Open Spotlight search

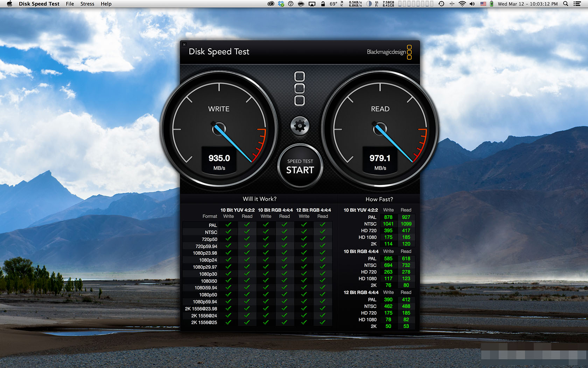pyautogui.click(x=566, y=4)
